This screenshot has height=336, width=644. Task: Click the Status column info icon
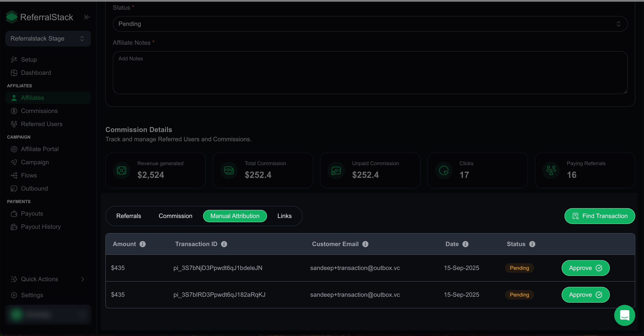532,244
